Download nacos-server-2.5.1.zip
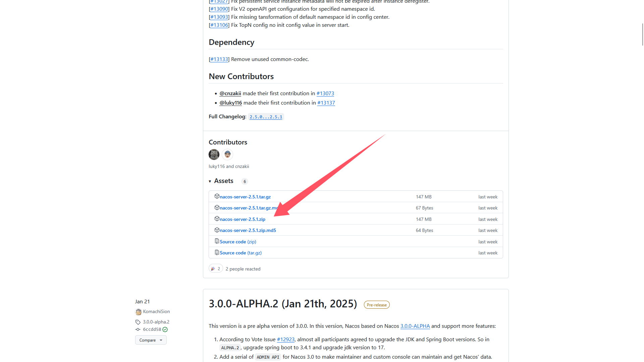 (x=243, y=219)
